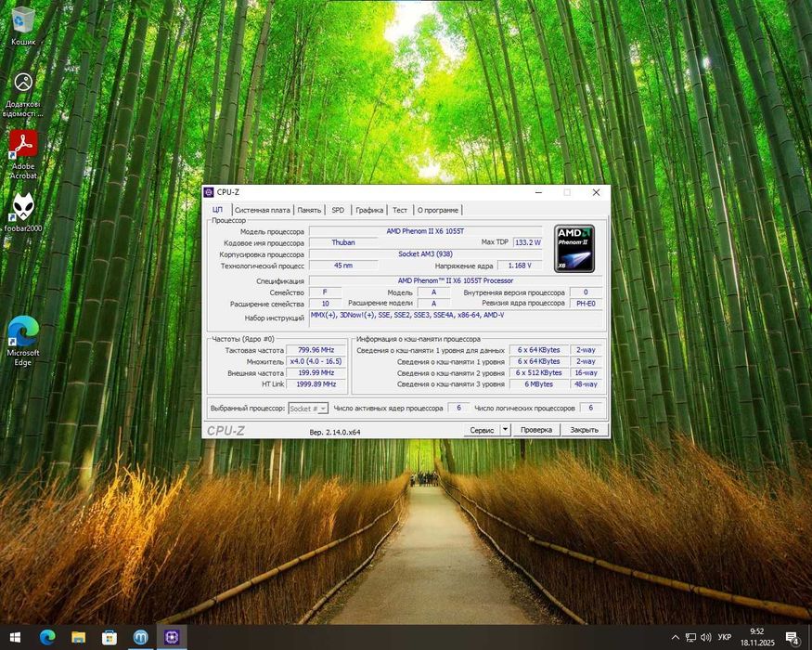This screenshot has height=650, width=812.
Task: Open the Сервис button dropdown arrow
Action: pos(506,430)
